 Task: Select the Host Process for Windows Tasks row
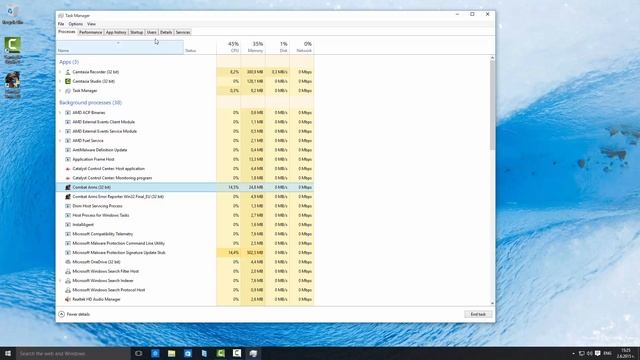(x=185, y=215)
